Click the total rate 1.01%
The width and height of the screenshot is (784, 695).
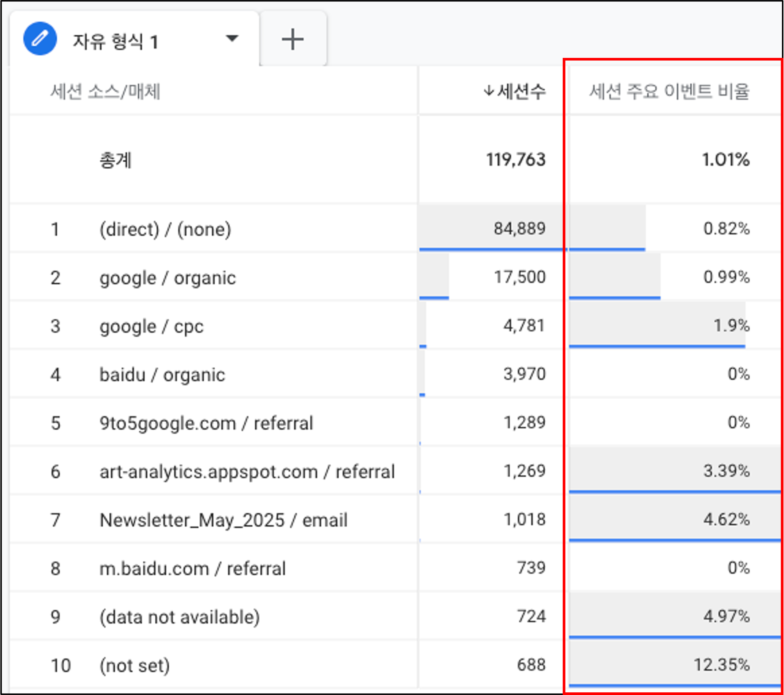pyautogui.click(x=725, y=160)
